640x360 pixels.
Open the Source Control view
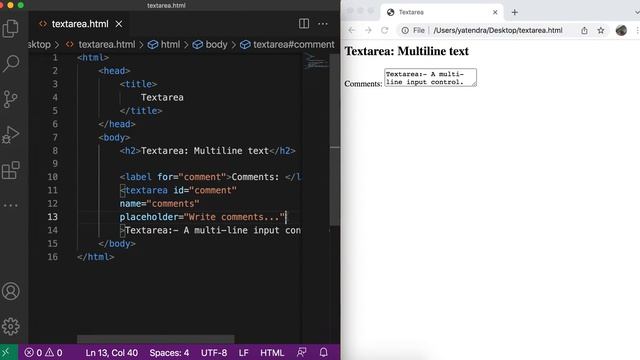(11, 99)
